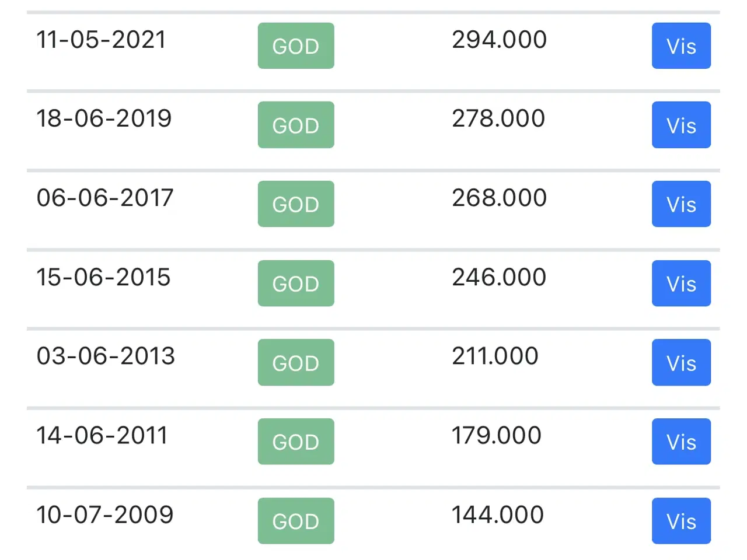Click Vis button beside 211.000
Screen dimensions: 747x560
[681, 362]
